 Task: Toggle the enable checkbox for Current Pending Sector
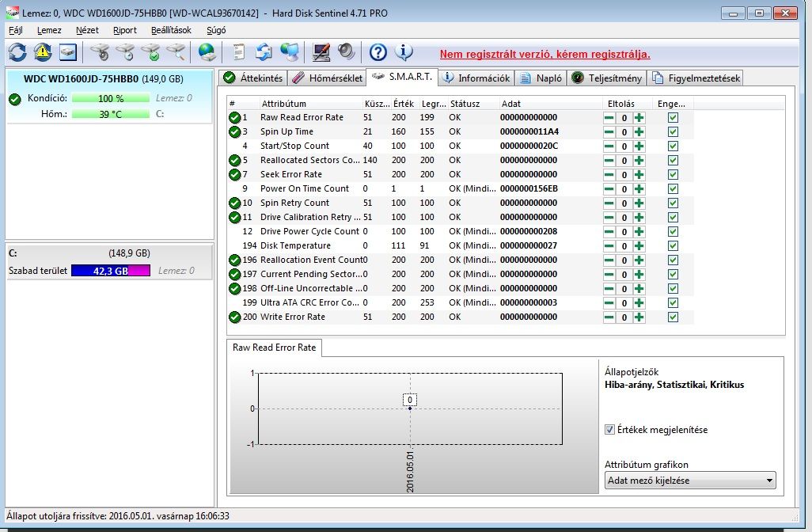[x=673, y=275]
